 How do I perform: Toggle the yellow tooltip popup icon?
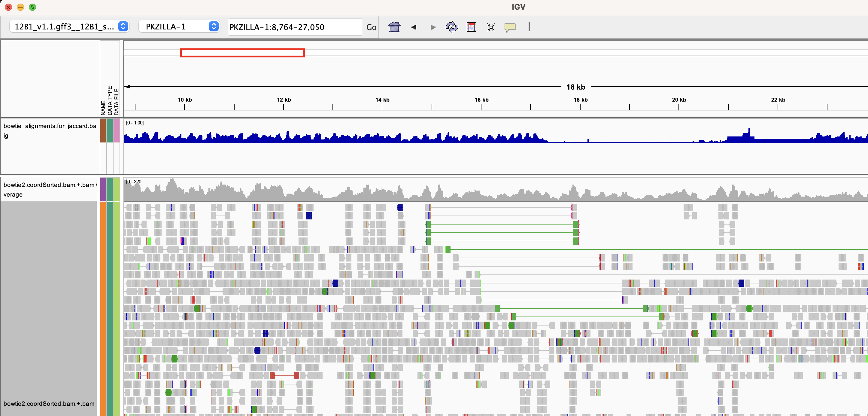[x=510, y=27]
